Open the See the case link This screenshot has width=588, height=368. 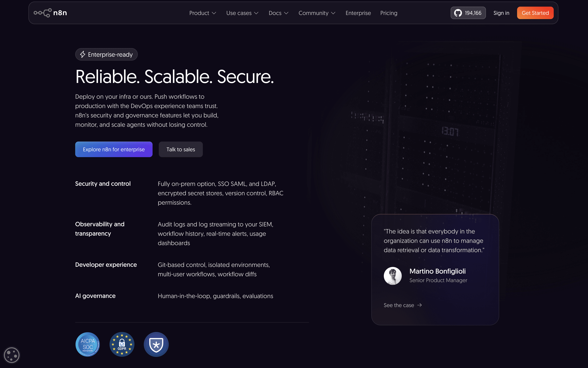(x=403, y=305)
